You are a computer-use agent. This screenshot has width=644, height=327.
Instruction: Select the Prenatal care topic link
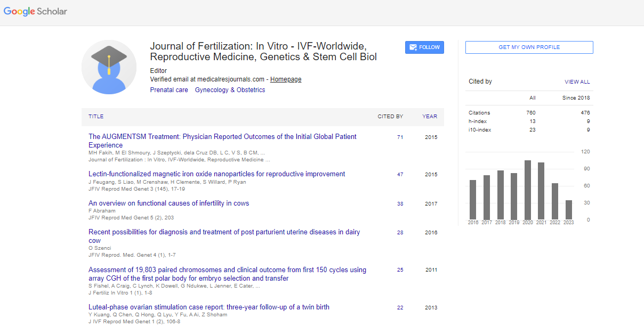pyautogui.click(x=169, y=90)
